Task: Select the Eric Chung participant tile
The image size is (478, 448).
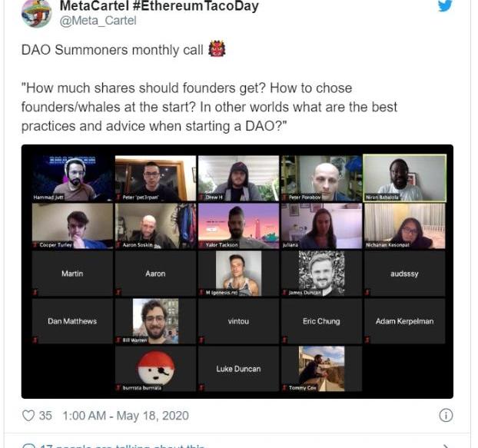Action: 322,321
